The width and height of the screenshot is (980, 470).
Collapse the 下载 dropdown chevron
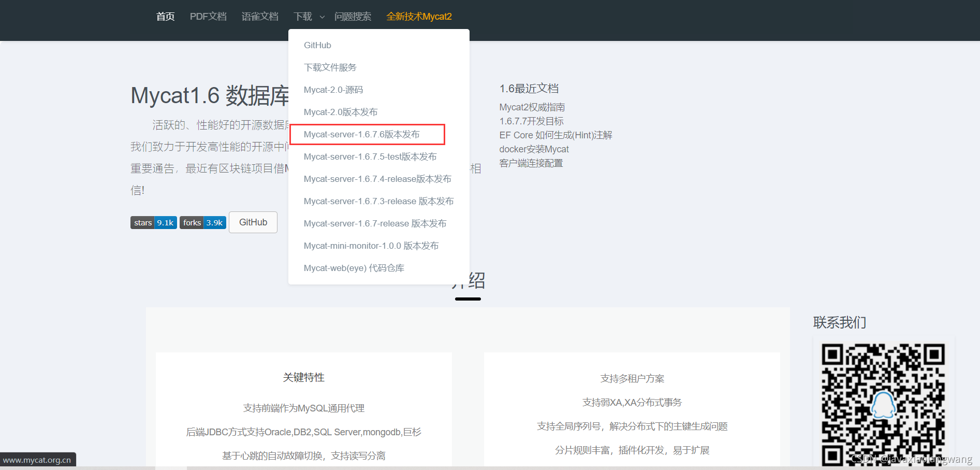tap(322, 17)
